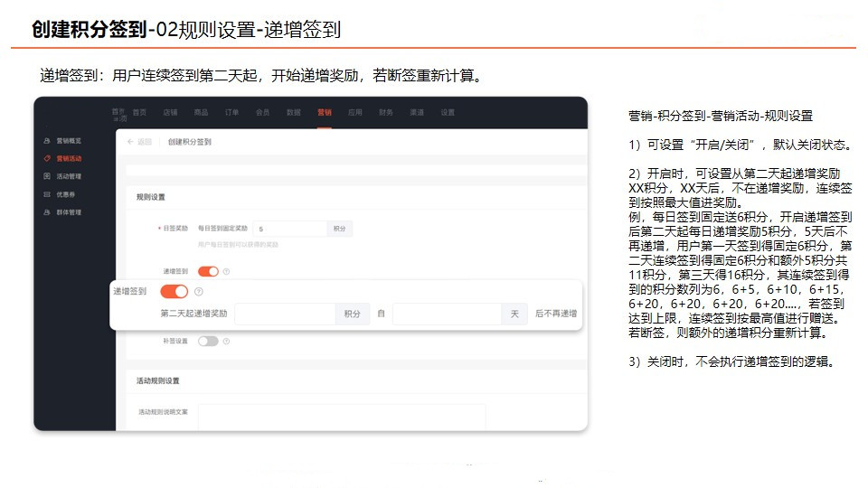Click the 优惠券 coupon icon in sidebar

47,194
